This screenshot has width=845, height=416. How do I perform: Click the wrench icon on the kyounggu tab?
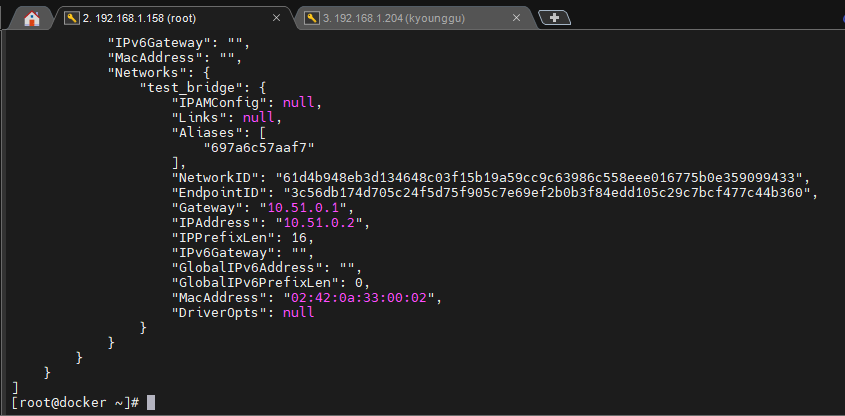(311, 18)
